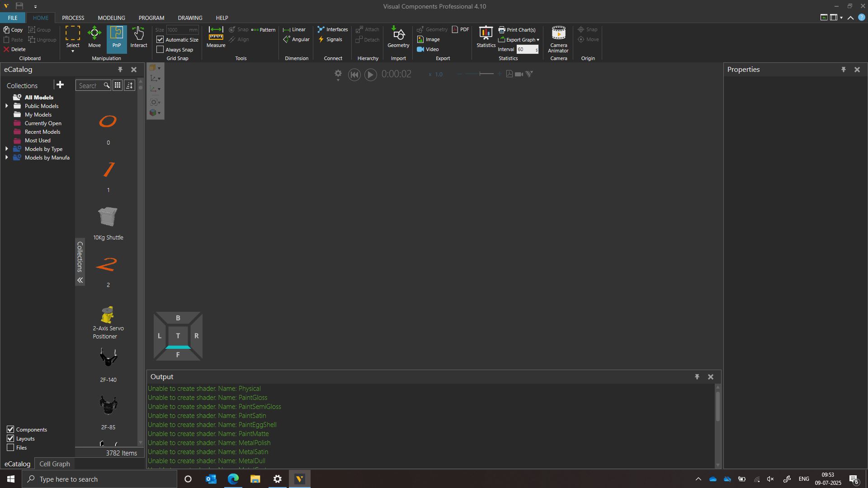The width and height of the screenshot is (868, 488).
Task: Toggle Automatic Size checkbox
Action: pos(160,40)
